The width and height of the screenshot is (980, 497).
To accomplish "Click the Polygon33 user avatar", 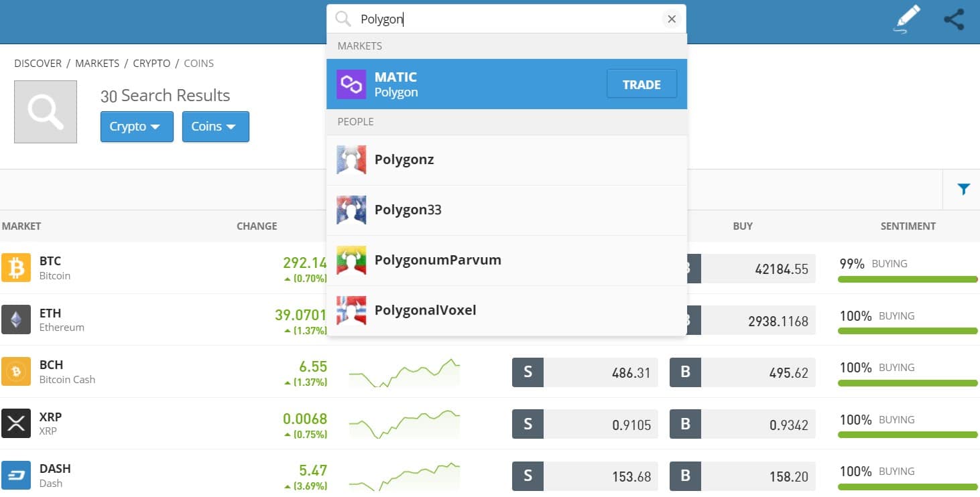I will coord(351,210).
